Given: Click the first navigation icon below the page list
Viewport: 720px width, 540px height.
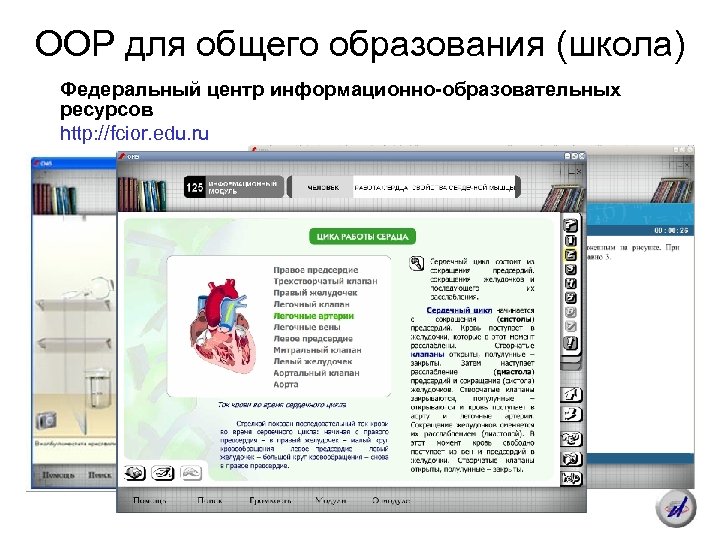Looking at the screenshot, I should click(571, 394).
